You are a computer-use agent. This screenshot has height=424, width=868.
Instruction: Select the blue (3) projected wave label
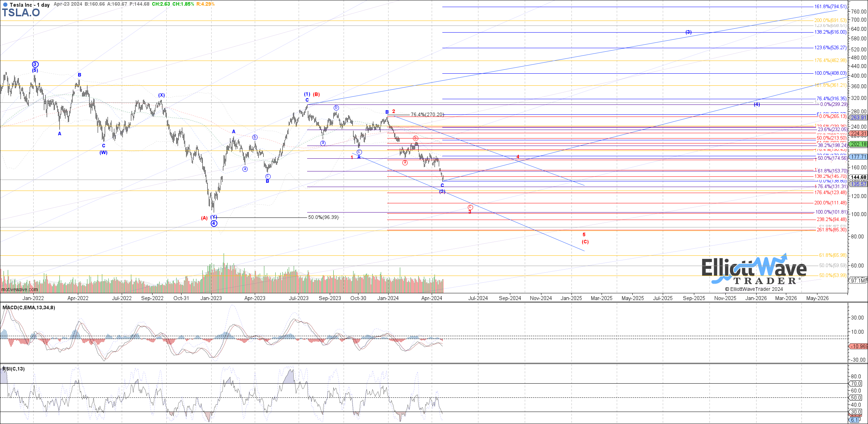click(688, 32)
